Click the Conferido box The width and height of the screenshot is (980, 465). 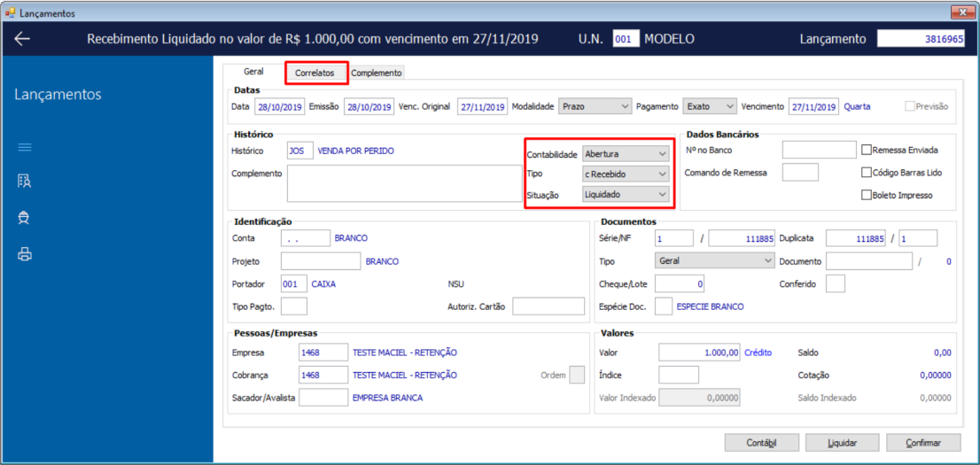pos(836,283)
